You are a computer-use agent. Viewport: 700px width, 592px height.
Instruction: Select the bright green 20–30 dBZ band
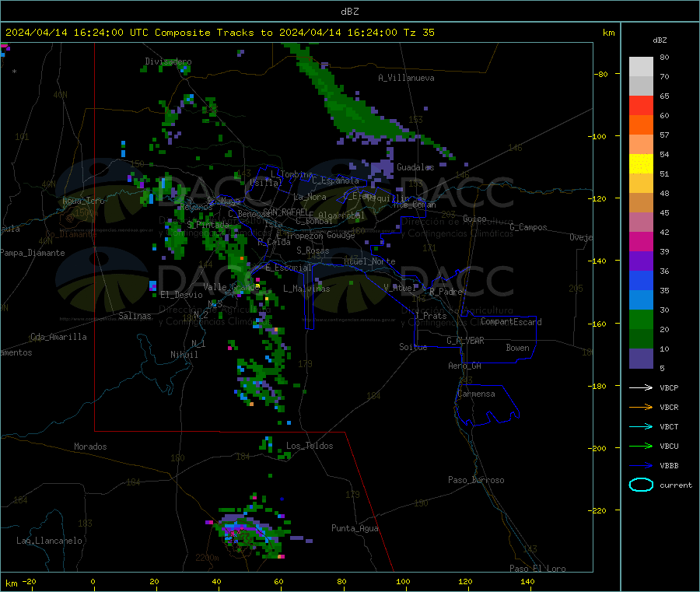(x=641, y=319)
